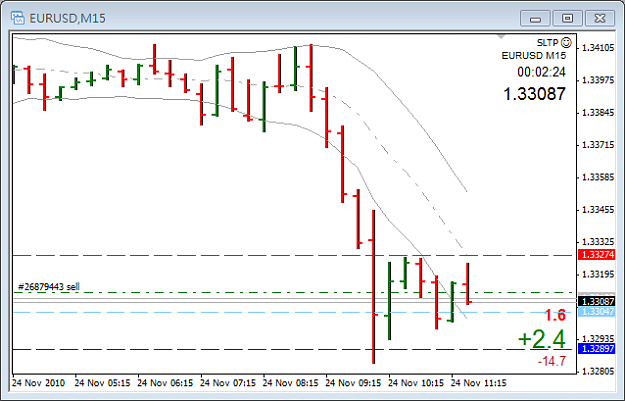Click the 1.33845 price scale label

click(598, 113)
